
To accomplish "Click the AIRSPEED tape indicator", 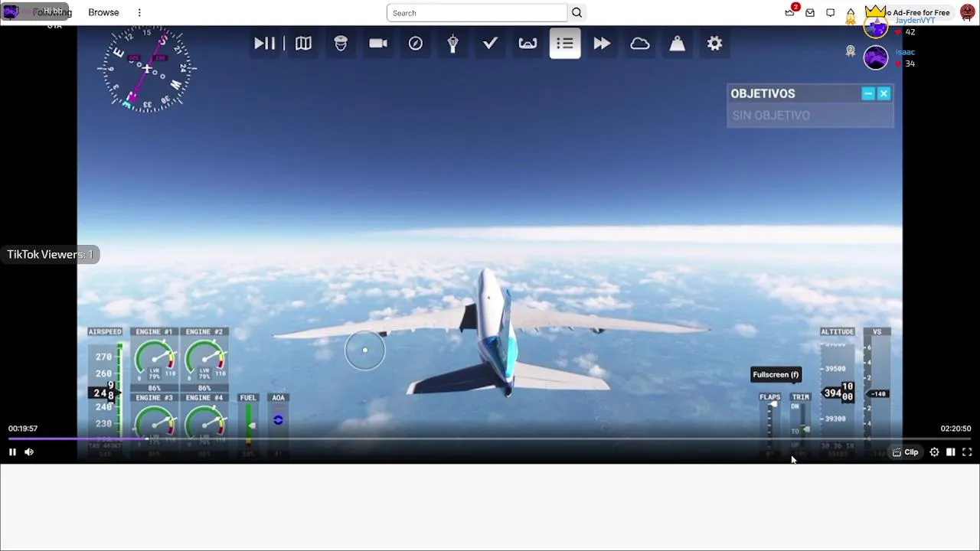I will point(106,393).
